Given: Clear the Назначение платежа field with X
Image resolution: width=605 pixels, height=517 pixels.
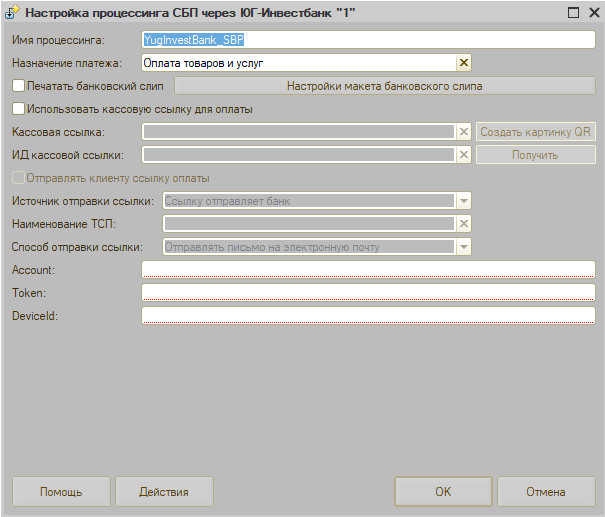Looking at the screenshot, I should tap(463, 63).
